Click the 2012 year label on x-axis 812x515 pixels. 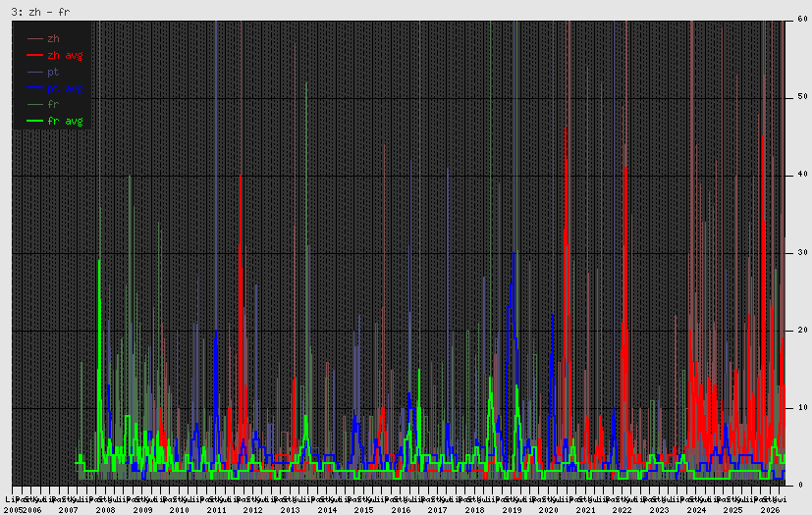click(252, 510)
